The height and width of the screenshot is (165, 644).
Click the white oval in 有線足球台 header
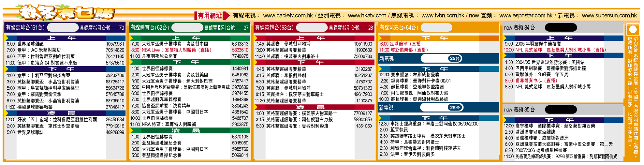click(x=63, y=27)
